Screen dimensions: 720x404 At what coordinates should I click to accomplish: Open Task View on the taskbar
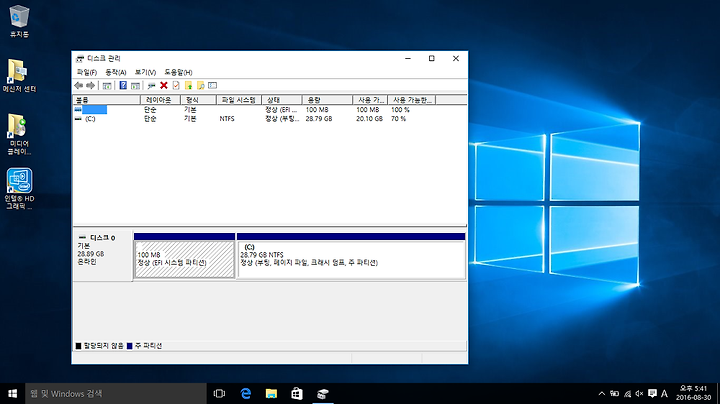click(x=219, y=393)
